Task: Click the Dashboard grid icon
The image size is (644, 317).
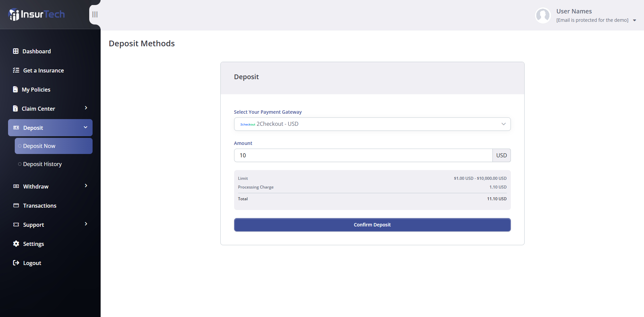Action: 16,51
